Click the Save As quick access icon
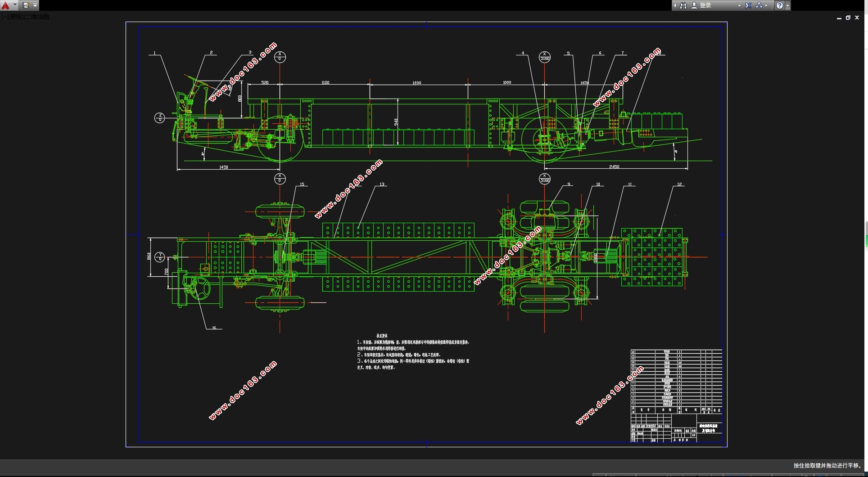Screen dimensions: 868x477 tap(26, 5)
